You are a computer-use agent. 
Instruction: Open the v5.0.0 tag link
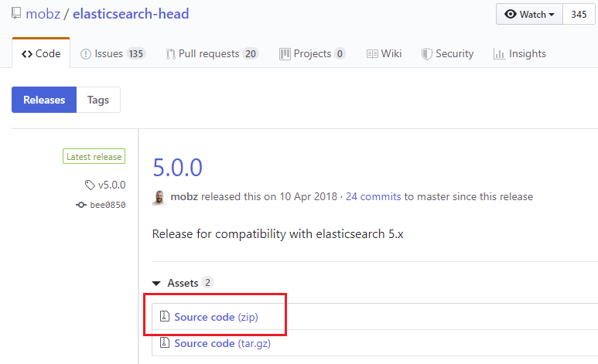coord(111,185)
